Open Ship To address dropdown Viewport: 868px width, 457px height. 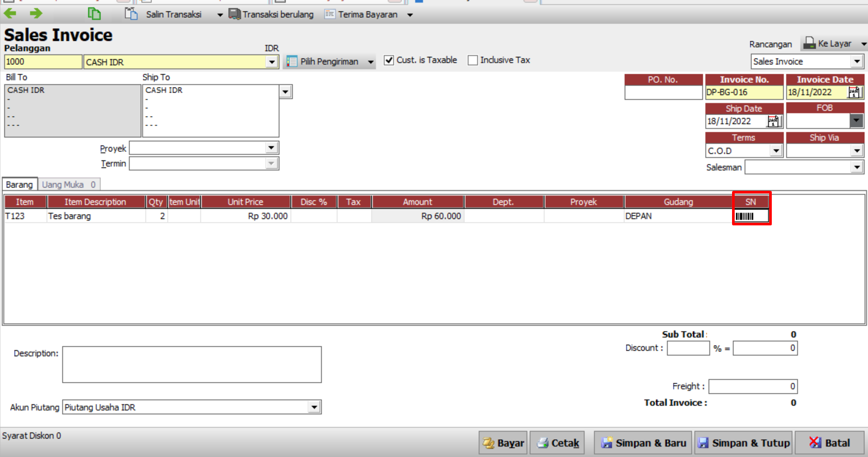285,92
